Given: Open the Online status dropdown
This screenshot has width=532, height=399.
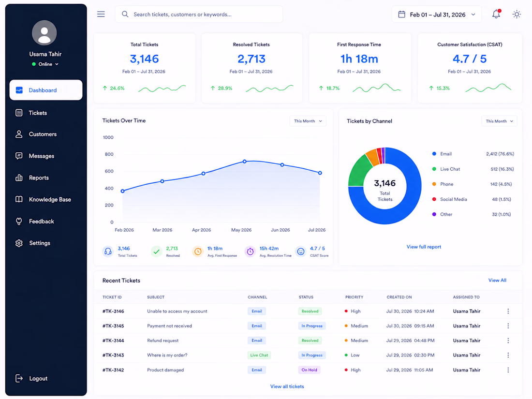Looking at the screenshot, I should coord(45,64).
